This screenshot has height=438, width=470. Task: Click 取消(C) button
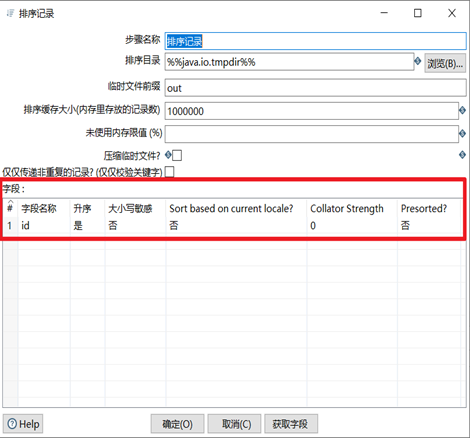point(237,424)
